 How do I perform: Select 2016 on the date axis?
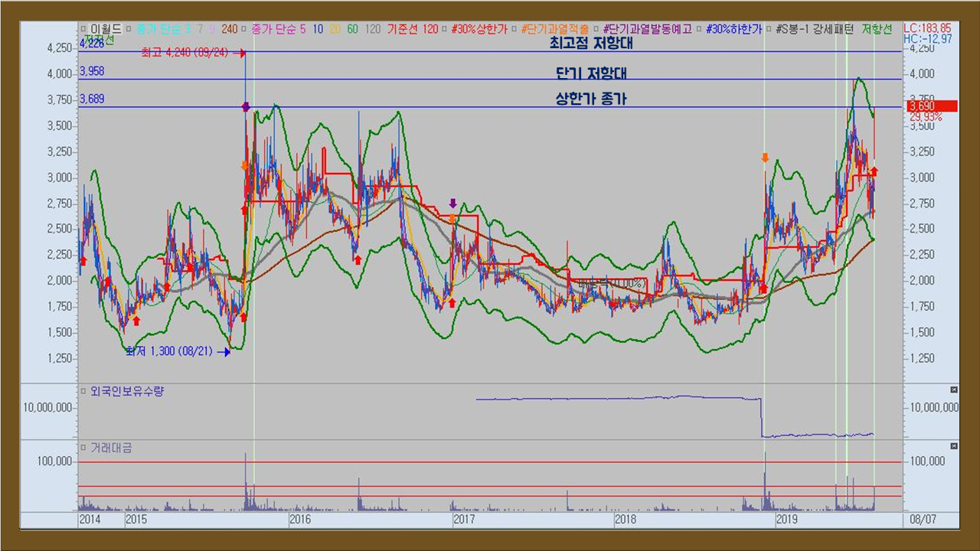point(299,519)
